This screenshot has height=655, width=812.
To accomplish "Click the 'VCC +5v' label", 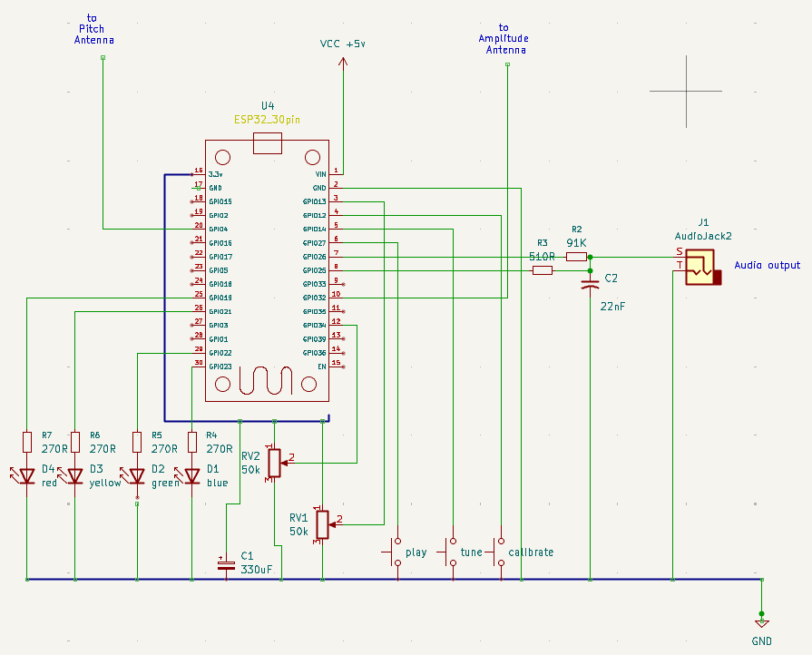I will [342, 44].
